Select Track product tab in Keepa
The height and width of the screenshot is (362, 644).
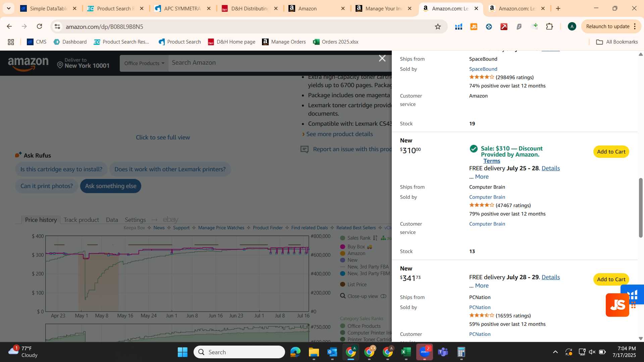tap(81, 220)
